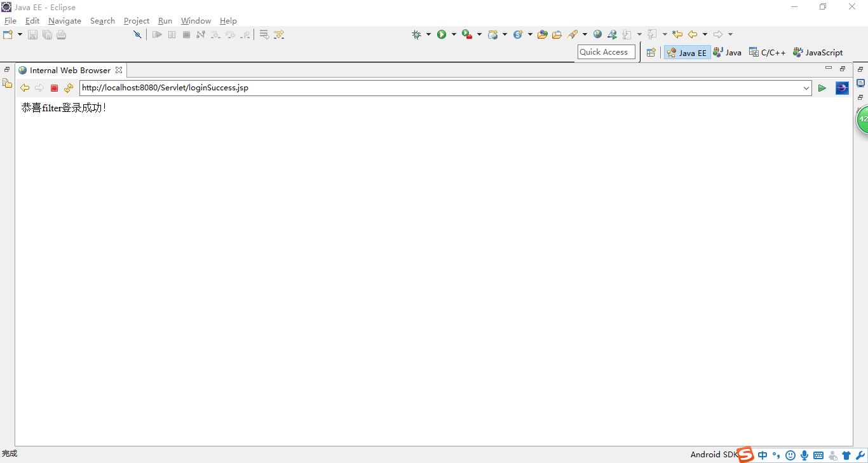Click the Open Perspective icon
Image resolution: width=868 pixels, height=463 pixels.
click(x=651, y=53)
